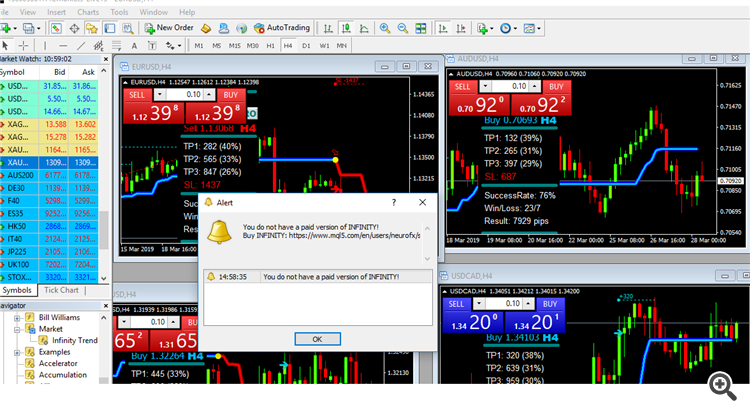Switch chart to candlesticks style
Viewport: 750px width, 413px height.
point(346,29)
